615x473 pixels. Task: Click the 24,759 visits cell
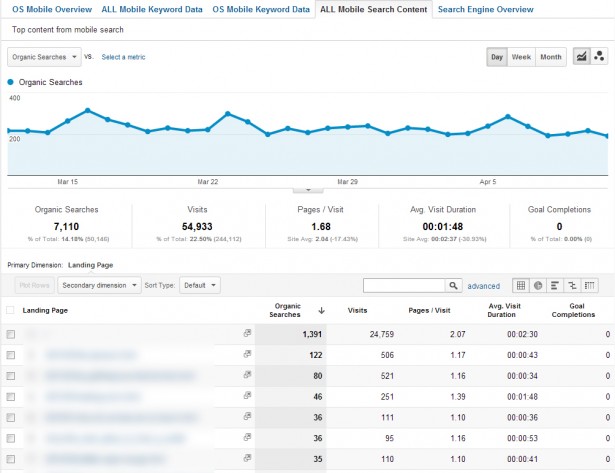pos(382,334)
